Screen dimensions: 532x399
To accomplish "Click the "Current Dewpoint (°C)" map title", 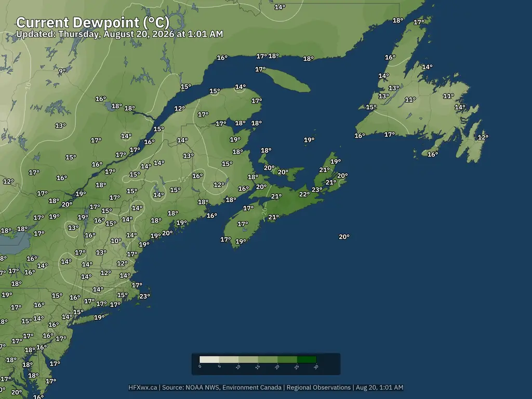I will (92, 22).
